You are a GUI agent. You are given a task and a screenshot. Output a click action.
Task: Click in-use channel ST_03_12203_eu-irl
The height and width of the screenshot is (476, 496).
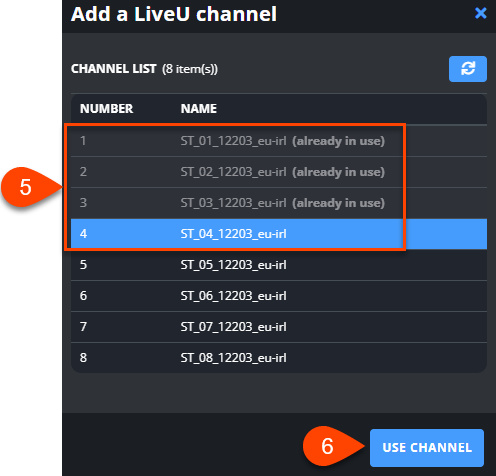[279, 203]
